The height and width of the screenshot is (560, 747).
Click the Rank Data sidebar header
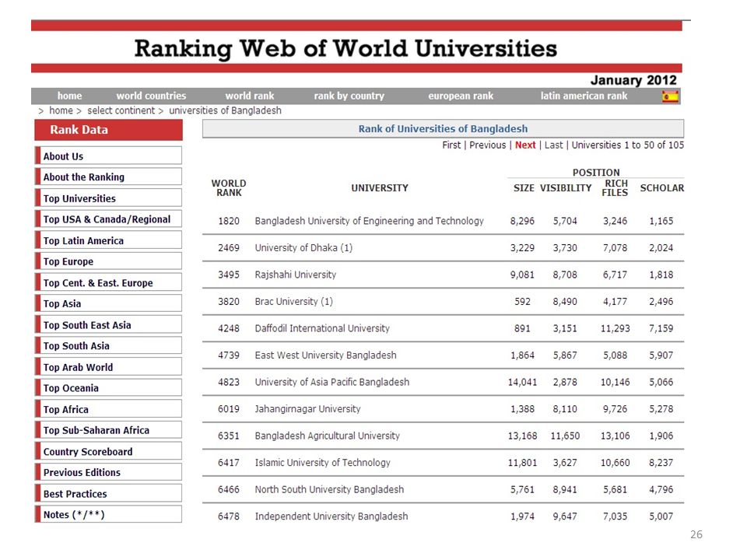pyautogui.click(x=109, y=130)
